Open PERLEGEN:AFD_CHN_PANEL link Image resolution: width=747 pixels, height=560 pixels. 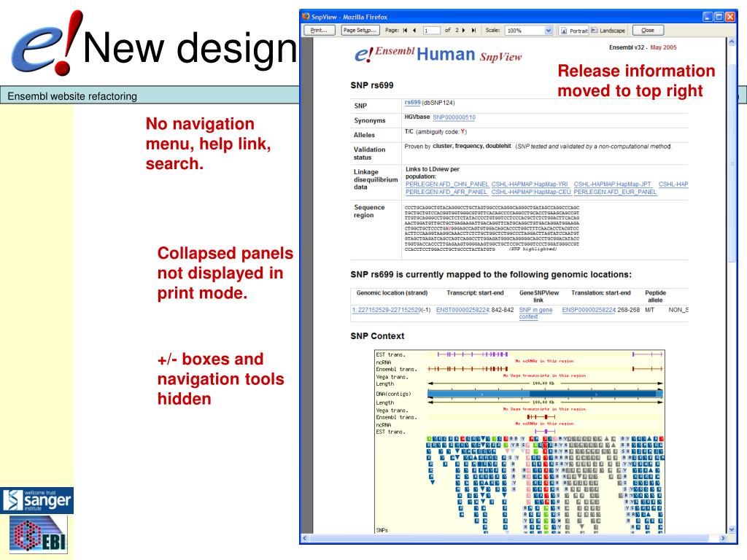click(447, 184)
